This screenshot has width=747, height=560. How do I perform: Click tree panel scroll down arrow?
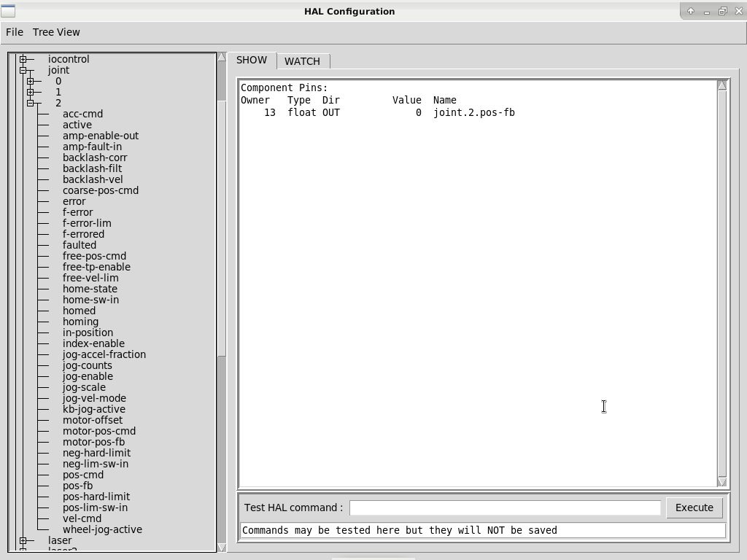click(x=222, y=548)
